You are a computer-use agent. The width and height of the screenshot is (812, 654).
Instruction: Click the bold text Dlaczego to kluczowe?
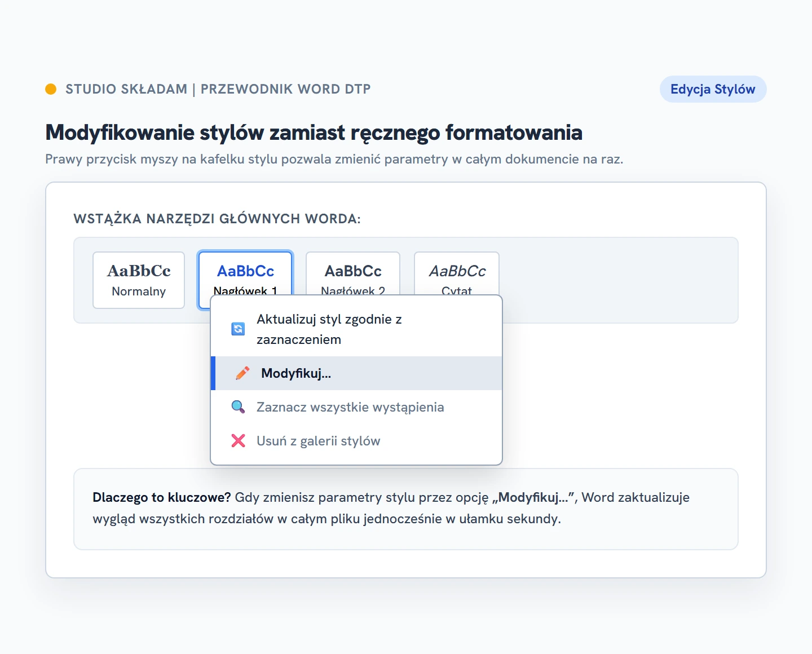pos(162,497)
